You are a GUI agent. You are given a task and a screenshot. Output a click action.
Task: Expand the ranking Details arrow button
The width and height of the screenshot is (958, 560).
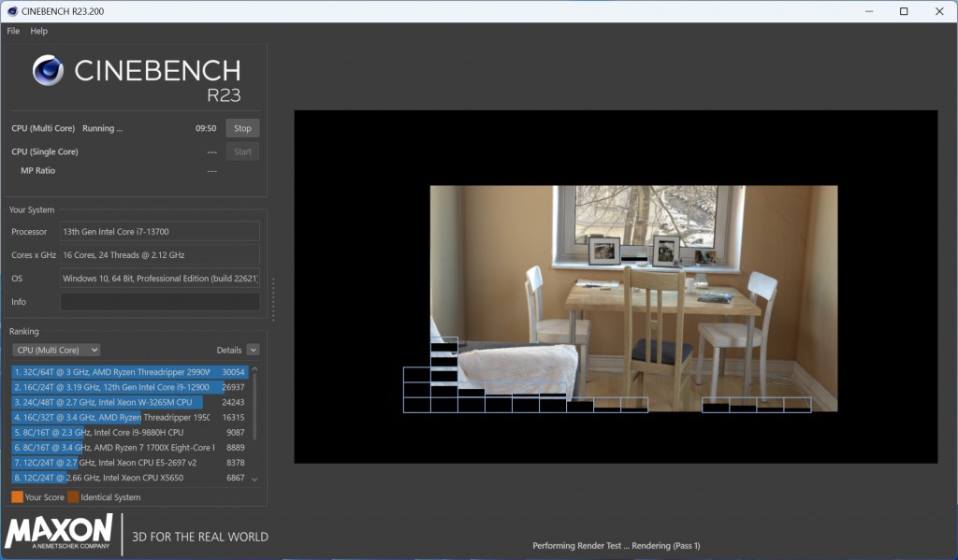pyautogui.click(x=253, y=350)
